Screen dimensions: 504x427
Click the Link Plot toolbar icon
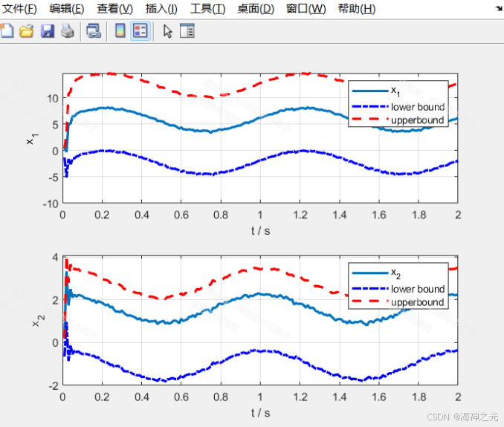(x=94, y=31)
